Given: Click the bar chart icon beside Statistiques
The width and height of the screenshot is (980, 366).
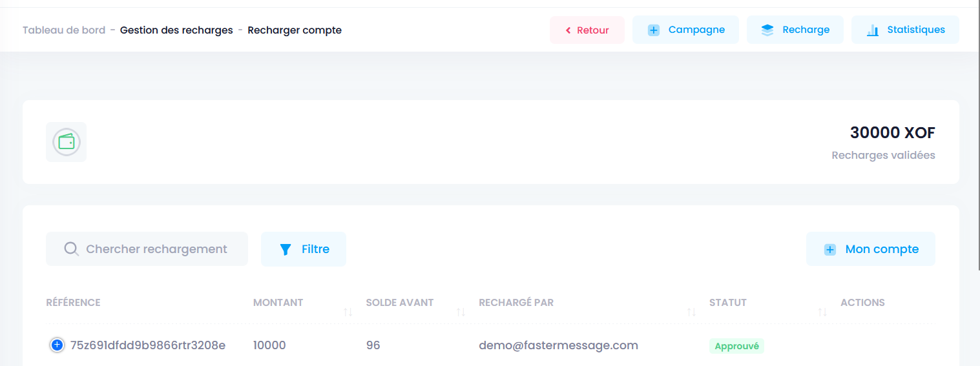Looking at the screenshot, I should click(872, 30).
